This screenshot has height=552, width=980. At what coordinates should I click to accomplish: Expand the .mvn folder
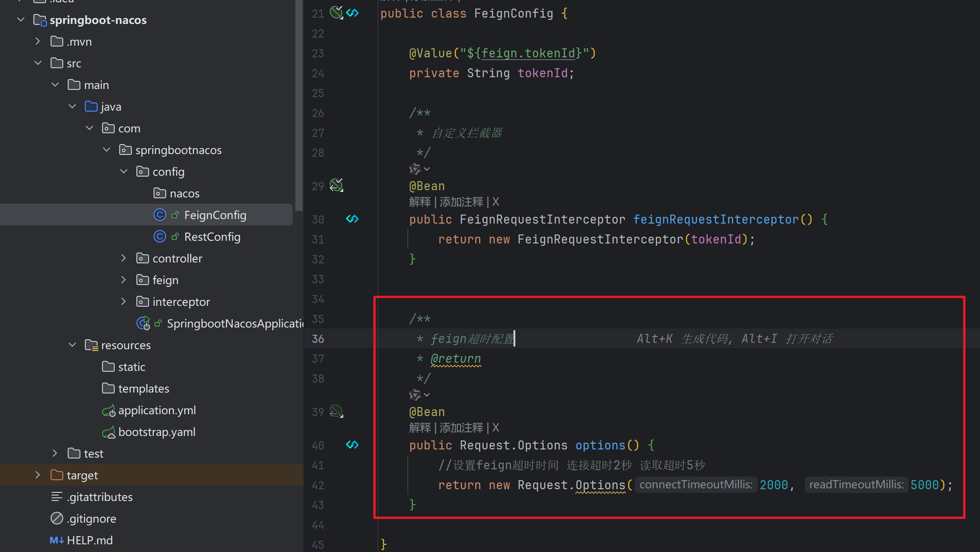pos(38,42)
